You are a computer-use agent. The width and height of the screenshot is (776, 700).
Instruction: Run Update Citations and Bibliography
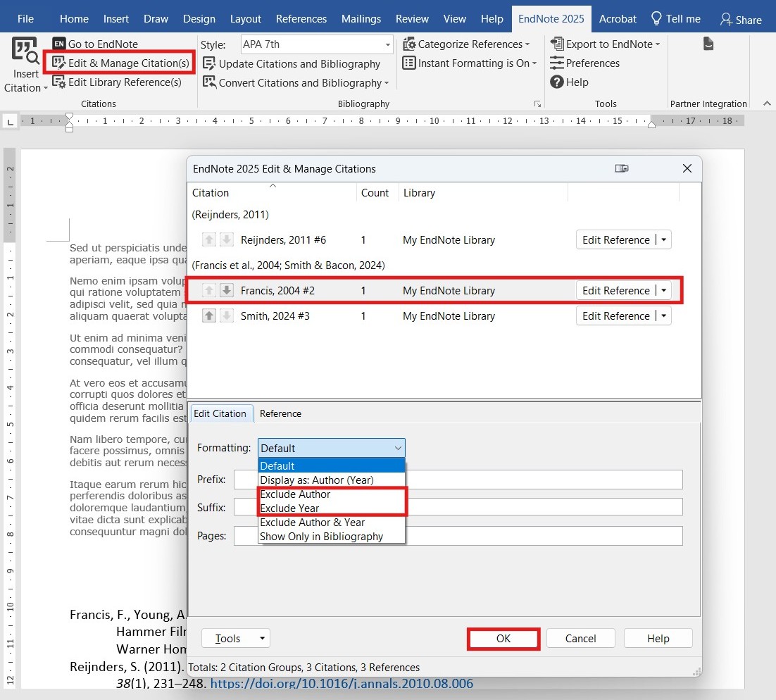click(x=292, y=64)
